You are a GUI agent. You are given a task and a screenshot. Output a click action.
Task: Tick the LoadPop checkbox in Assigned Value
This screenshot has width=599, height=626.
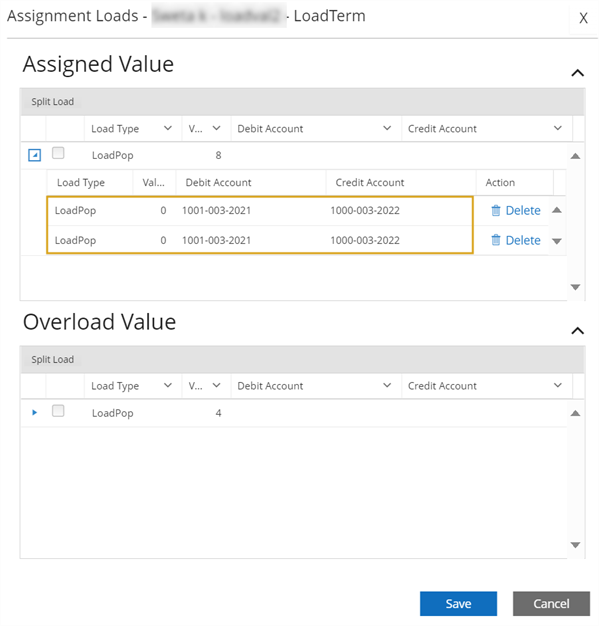pyautogui.click(x=58, y=153)
